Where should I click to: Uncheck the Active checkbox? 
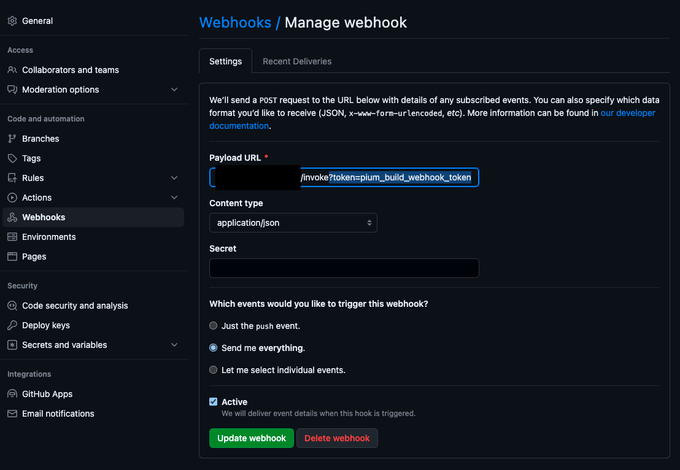[213, 401]
